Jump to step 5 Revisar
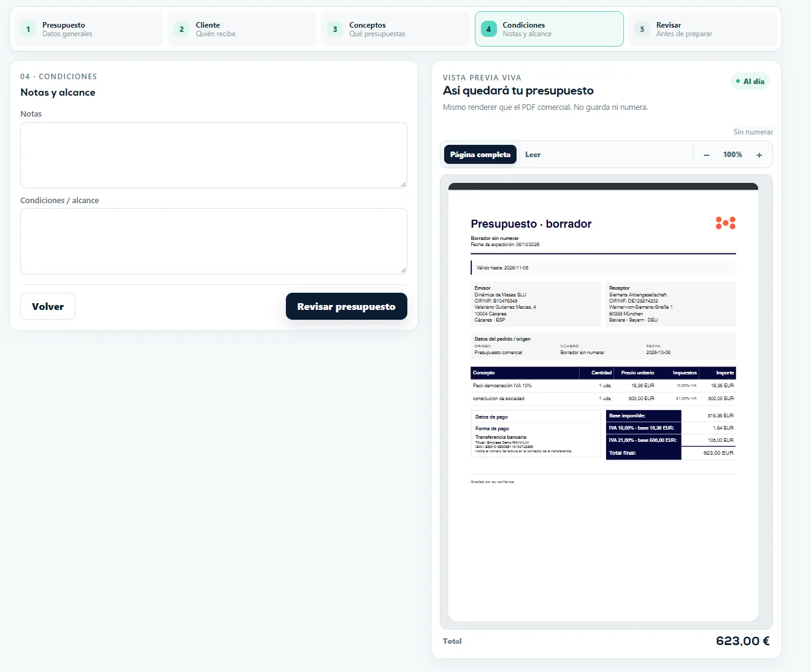The width and height of the screenshot is (811, 672). point(702,29)
